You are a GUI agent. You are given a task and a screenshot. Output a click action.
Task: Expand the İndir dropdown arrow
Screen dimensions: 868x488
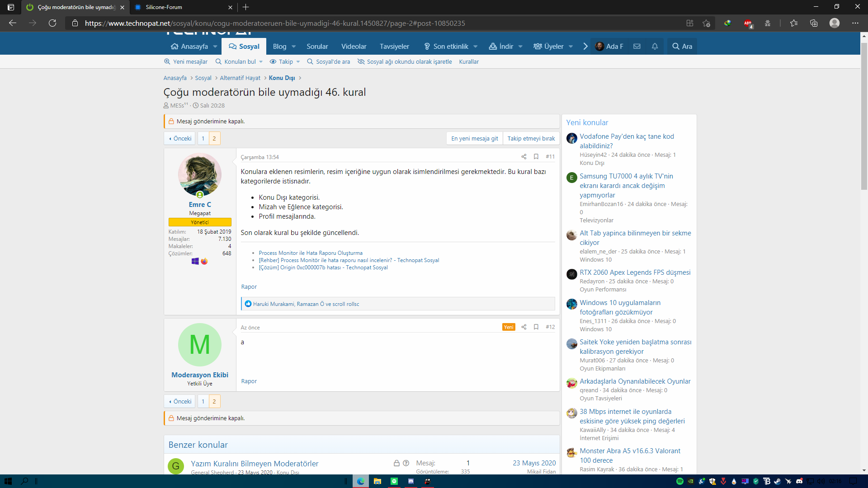tap(520, 47)
